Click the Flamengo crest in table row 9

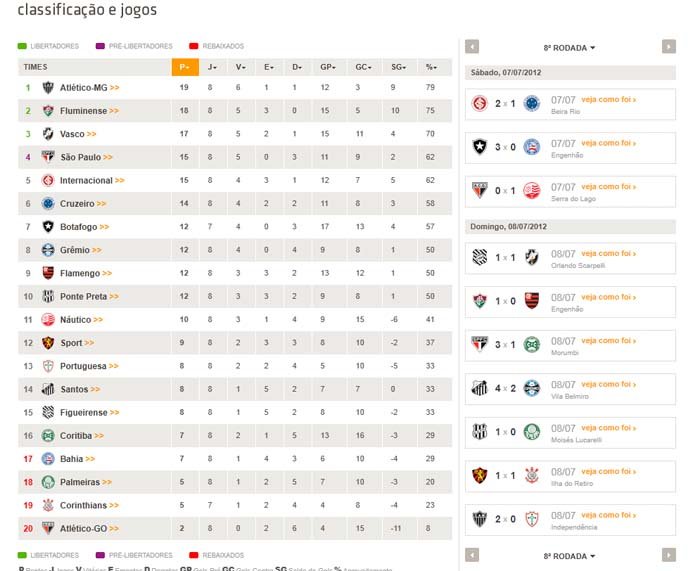pyautogui.click(x=48, y=273)
